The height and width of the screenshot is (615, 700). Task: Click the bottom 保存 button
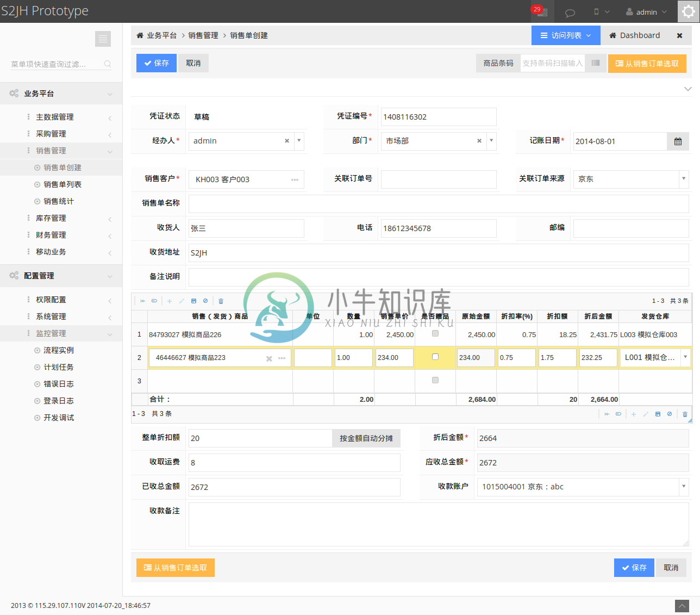(634, 568)
